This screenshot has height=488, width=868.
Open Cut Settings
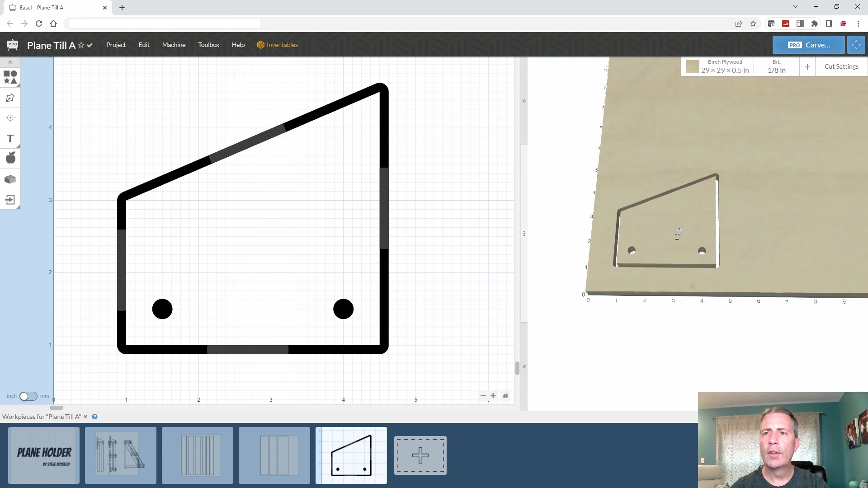pos(841,66)
